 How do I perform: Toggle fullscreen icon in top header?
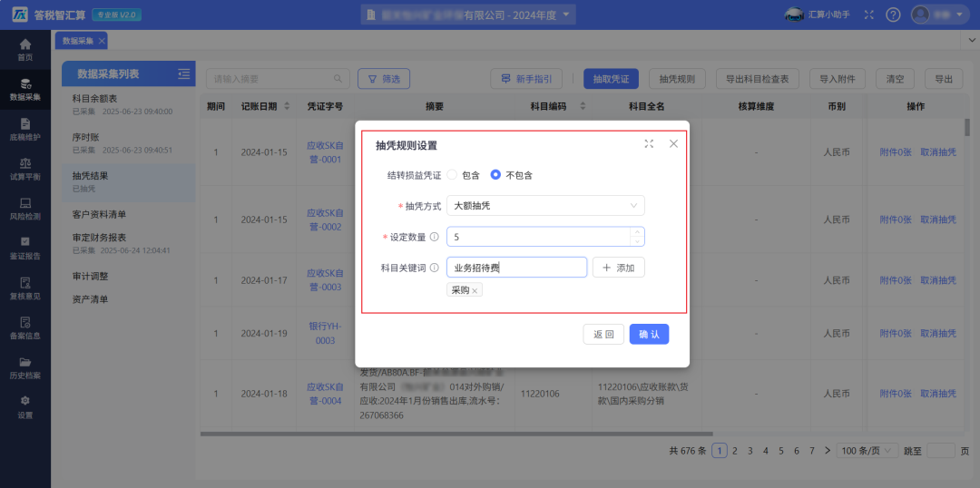coord(869,15)
